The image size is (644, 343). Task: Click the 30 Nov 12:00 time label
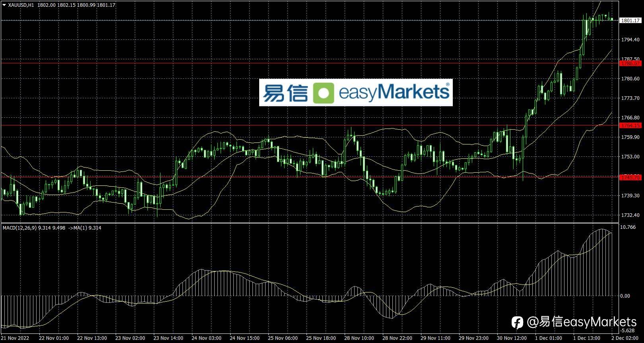click(x=512, y=338)
